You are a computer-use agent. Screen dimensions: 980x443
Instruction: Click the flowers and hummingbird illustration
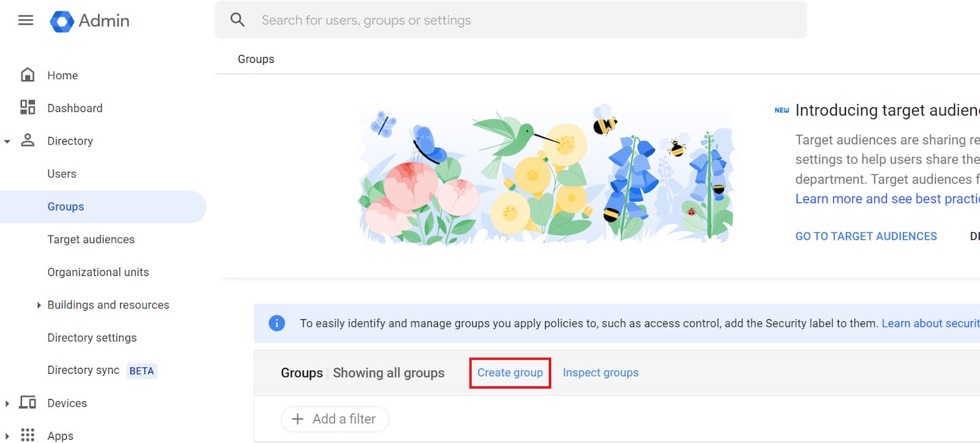click(546, 176)
